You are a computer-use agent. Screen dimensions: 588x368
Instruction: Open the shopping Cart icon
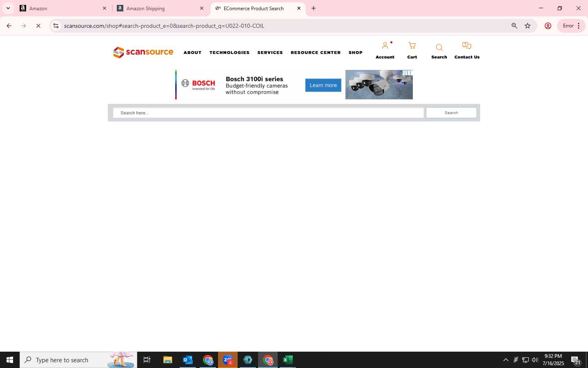(412, 45)
